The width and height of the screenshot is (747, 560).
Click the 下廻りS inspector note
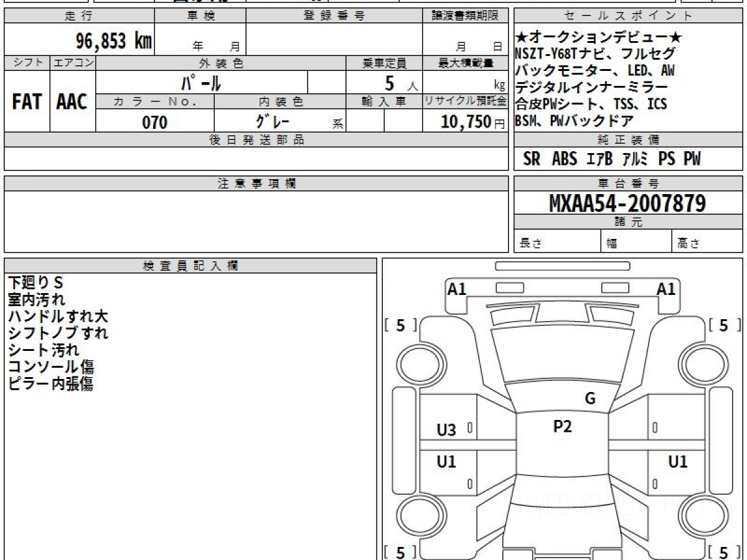(36, 283)
